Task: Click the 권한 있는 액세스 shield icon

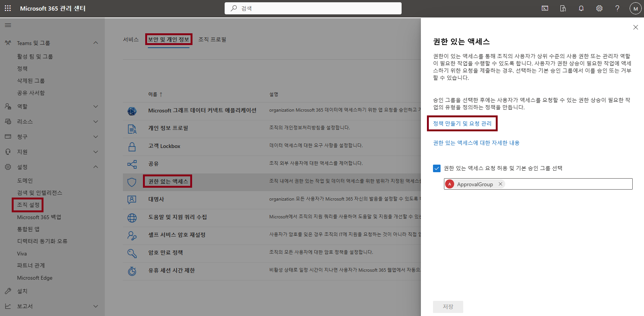Action: point(132,182)
